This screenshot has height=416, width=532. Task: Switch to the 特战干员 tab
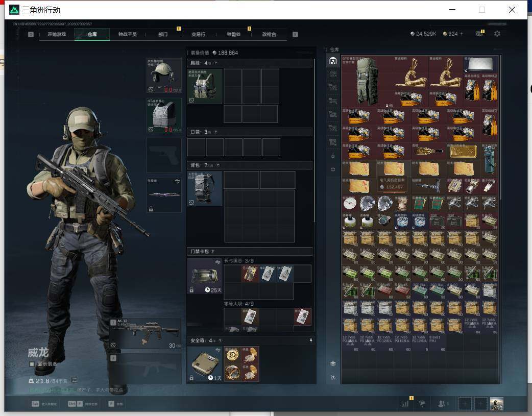click(x=128, y=34)
